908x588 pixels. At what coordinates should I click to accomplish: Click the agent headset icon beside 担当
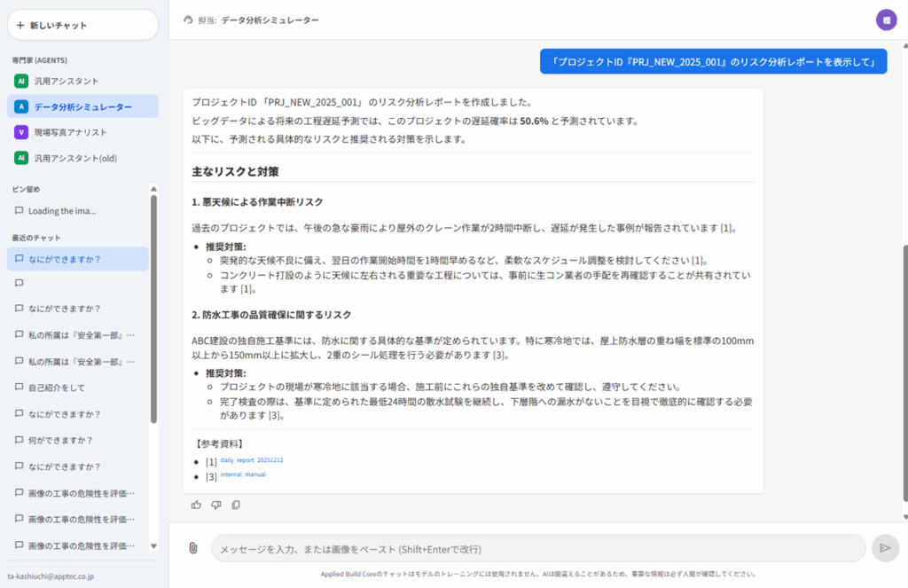(188, 20)
